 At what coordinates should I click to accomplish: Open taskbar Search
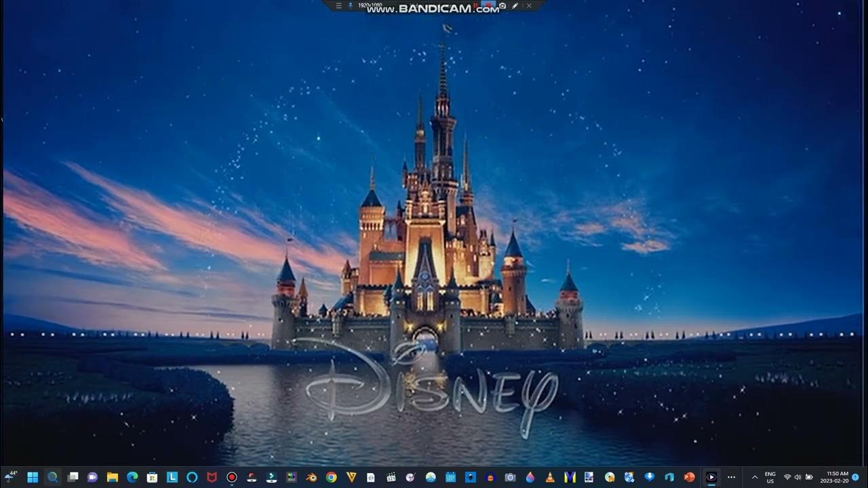(x=52, y=477)
